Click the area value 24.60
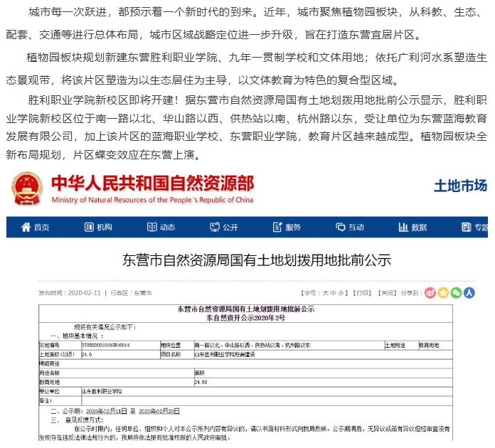495x448 pixels. click(x=201, y=382)
